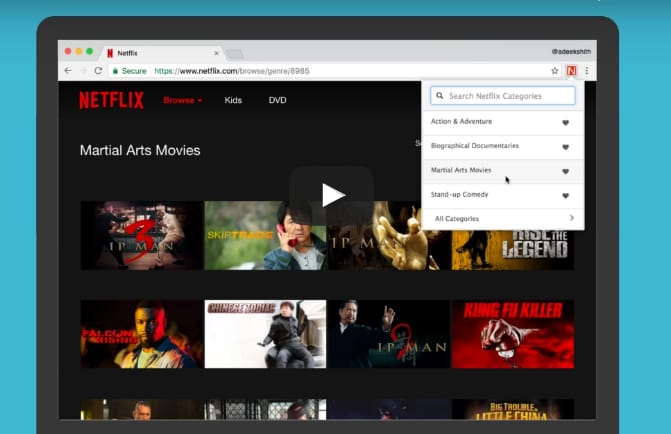
Task: Click the secure lock icon in address bar
Action: [x=115, y=71]
